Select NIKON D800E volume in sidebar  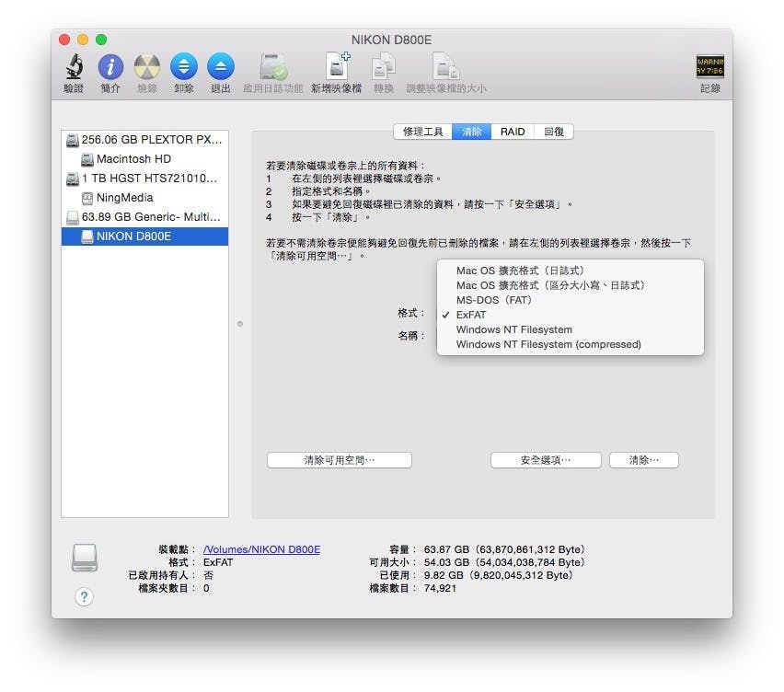pyautogui.click(x=145, y=236)
